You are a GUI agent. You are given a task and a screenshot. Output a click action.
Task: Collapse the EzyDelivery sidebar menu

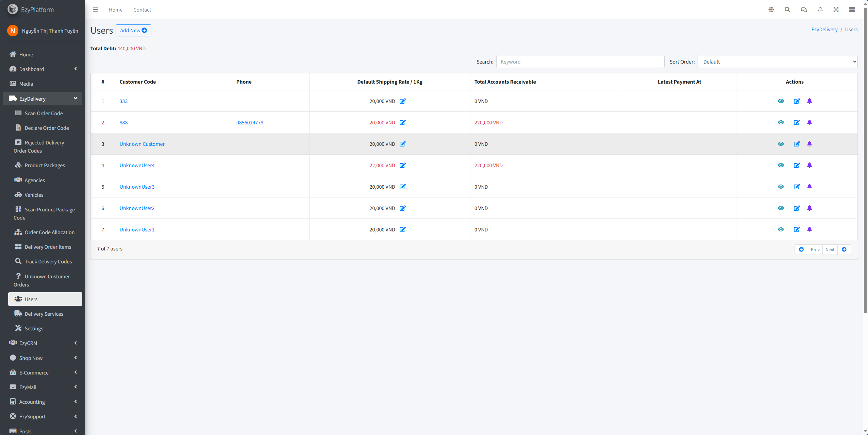pyautogui.click(x=43, y=99)
